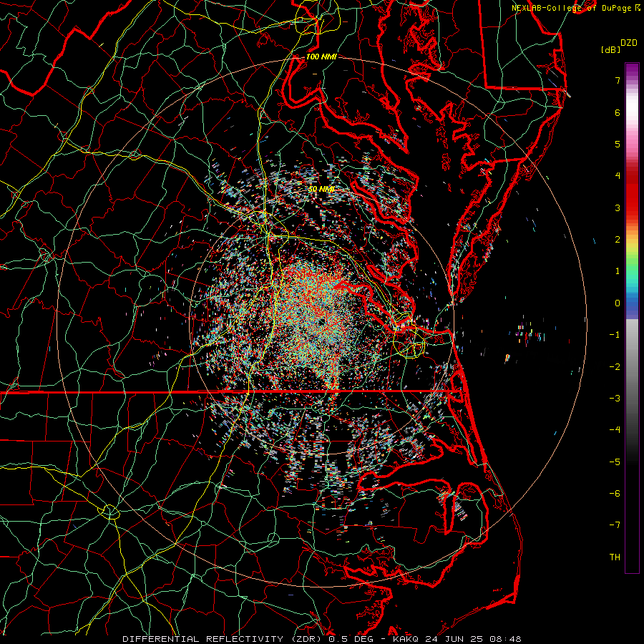Click the DZD product label
The width and height of the screenshot is (644, 644).
pyautogui.click(x=629, y=43)
